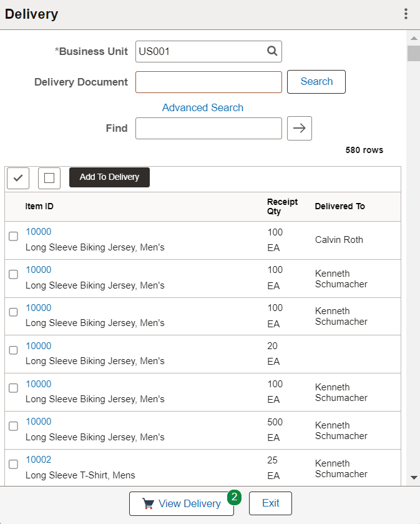This screenshot has height=524, width=420.
Task: Click the Delivery Document input field
Action: click(208, 81)
